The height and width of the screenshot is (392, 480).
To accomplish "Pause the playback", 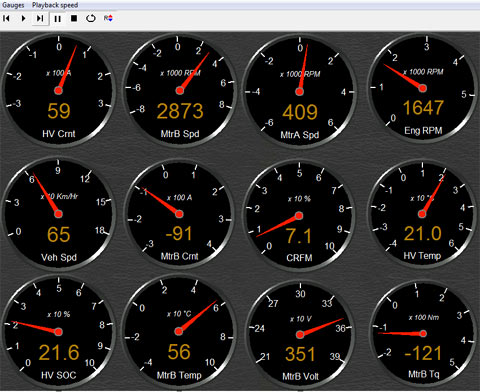I will point(57,19).
